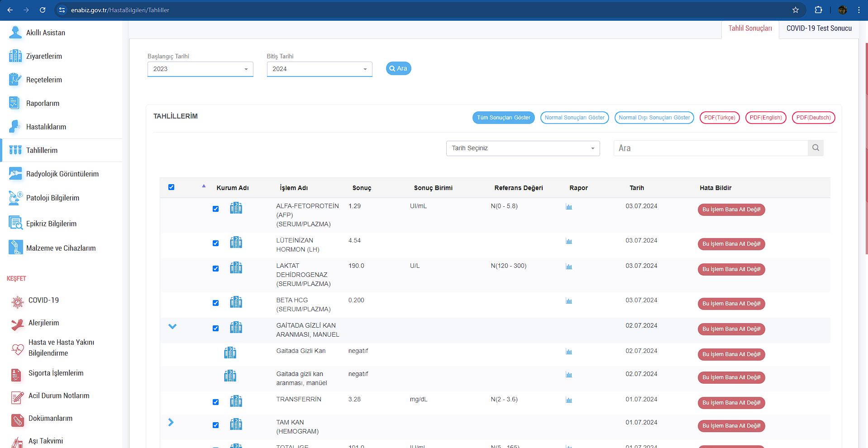
Task: Open report chart for BETA HCG row
Action: click(569, 301)
